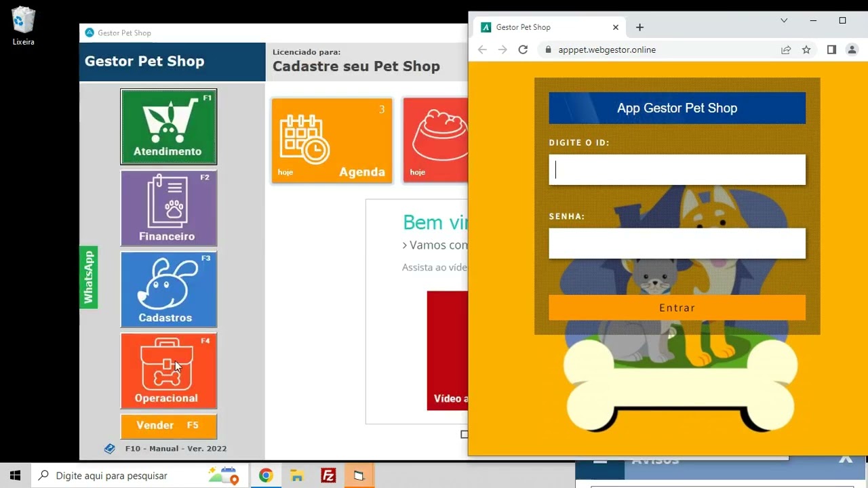Open the Financeiro module tile
Screen dimensions: 868x488
tap(169, 208)
